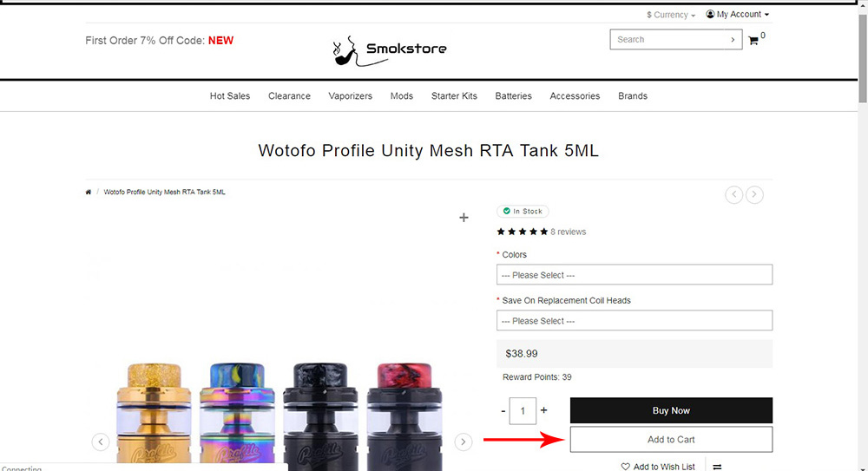Open the Starter Kits menu
Image resolution: width=868 pixels, height=471 pixels.
tap(454, 96)
